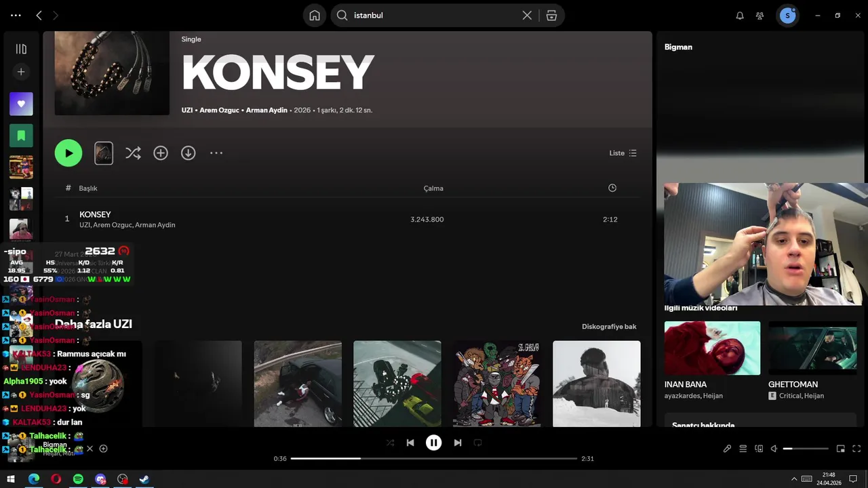Open the Arem Ozguc artist link

(220, 110)
